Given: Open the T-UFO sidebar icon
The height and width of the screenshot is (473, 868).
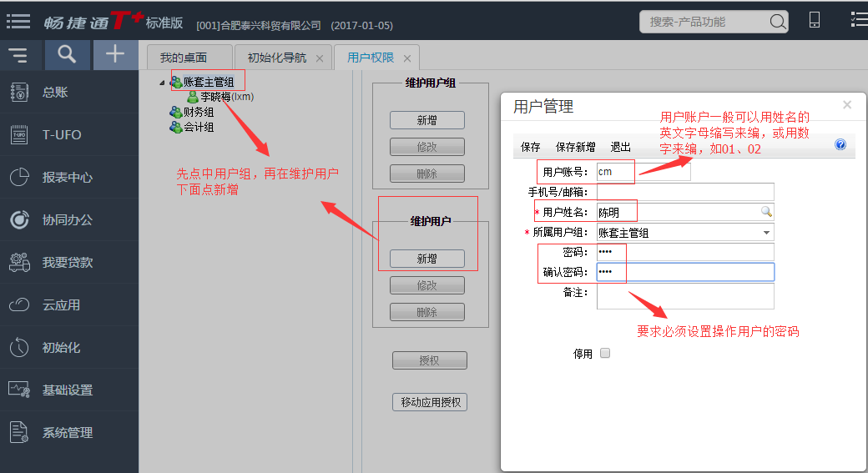Looking at the screenshot, I should [19, 135].
